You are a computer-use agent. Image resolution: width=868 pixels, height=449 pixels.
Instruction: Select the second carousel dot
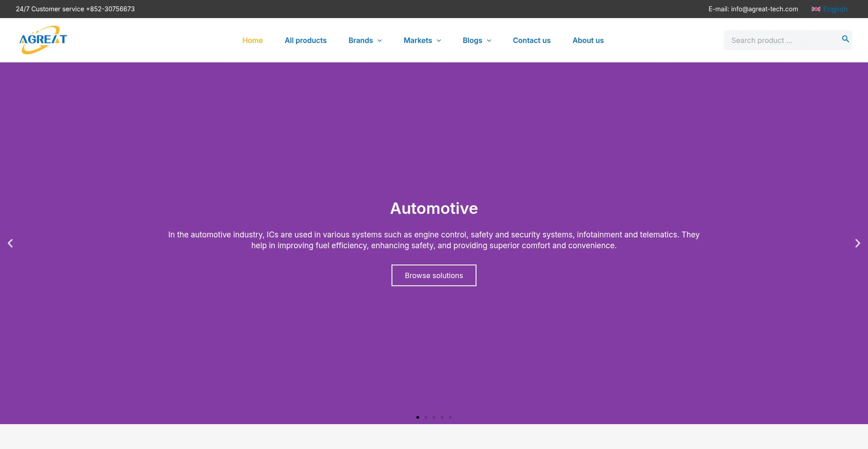click(x=426, y=417)
